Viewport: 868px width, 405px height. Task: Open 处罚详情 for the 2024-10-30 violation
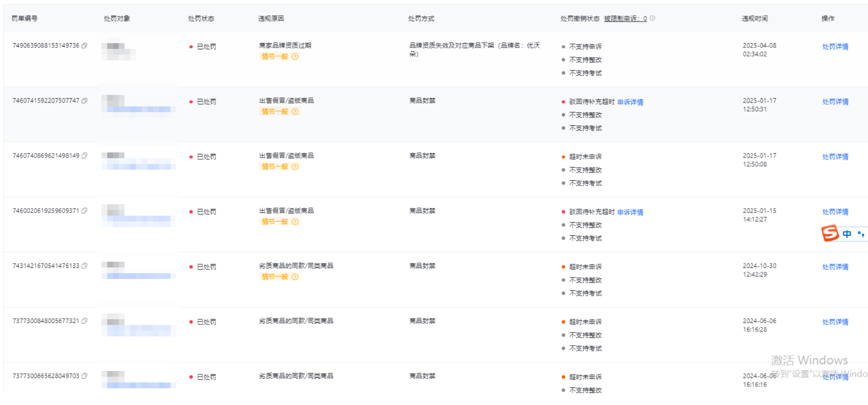[835, 267]
